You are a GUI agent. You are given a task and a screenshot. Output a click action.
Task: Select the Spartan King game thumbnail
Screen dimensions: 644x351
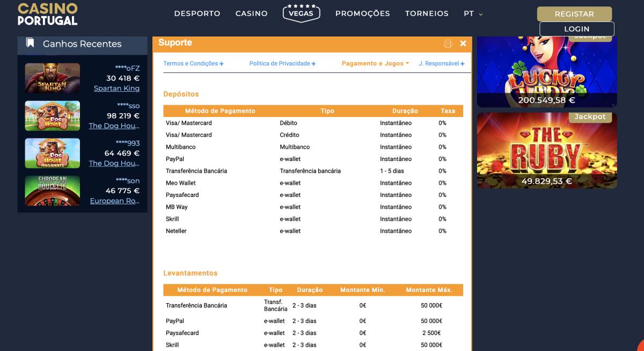pos(53,78)
